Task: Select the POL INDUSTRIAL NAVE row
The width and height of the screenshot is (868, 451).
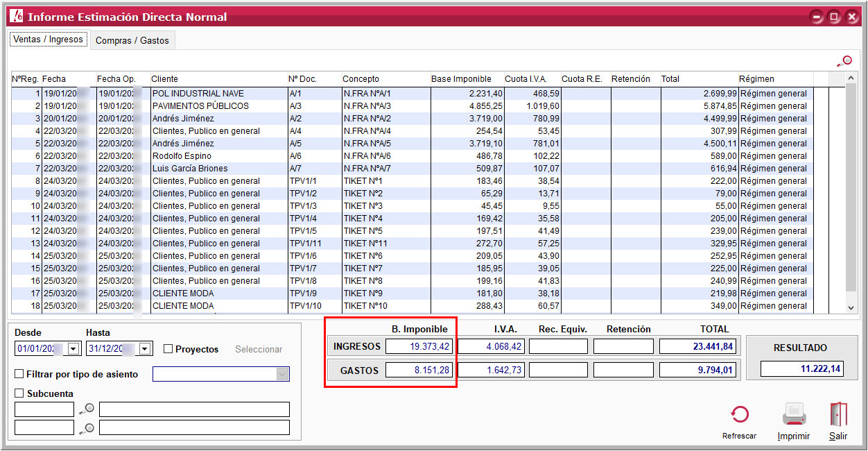Action: click(198, 93)
